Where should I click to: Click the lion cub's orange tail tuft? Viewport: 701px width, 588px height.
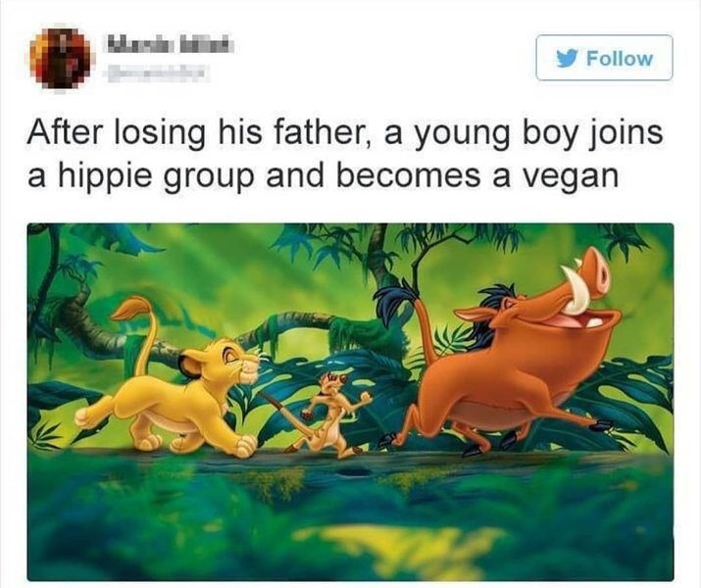click(x=132, y=309)
